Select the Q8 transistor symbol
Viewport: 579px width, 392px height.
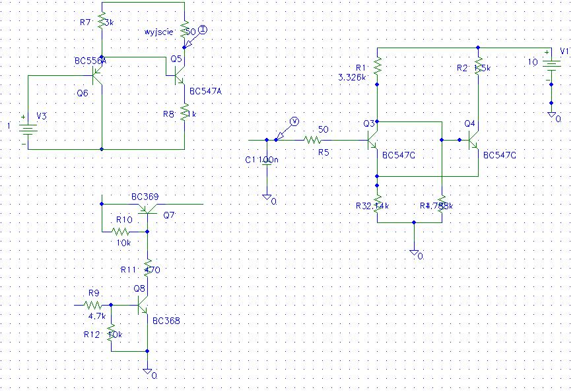143,306
